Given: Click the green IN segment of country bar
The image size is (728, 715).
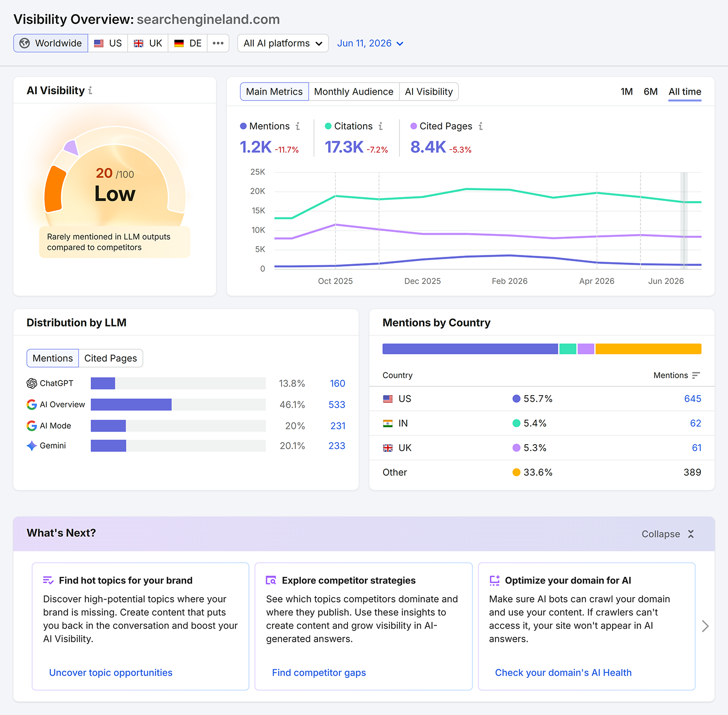Looking at the screenshot, I should 568,349.
